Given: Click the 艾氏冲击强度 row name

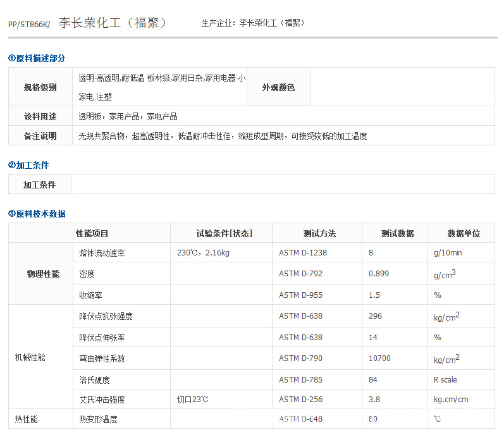Looking at the screenshot, I should coord(102,400).
